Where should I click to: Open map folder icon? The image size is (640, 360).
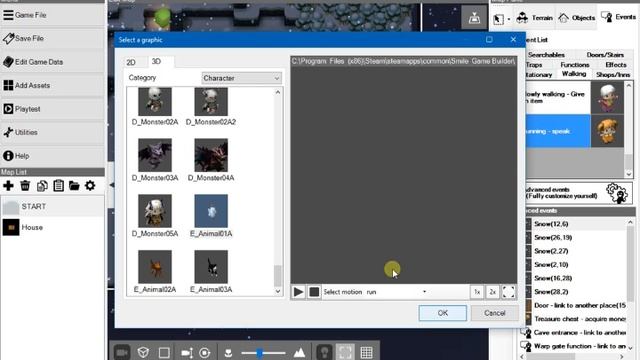point(74,186)
